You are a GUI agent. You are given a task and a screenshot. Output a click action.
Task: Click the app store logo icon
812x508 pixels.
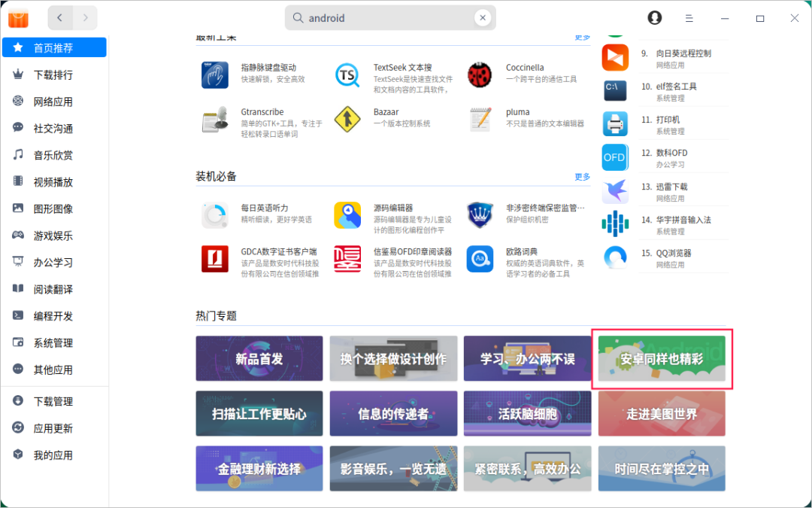coord(19,19)
